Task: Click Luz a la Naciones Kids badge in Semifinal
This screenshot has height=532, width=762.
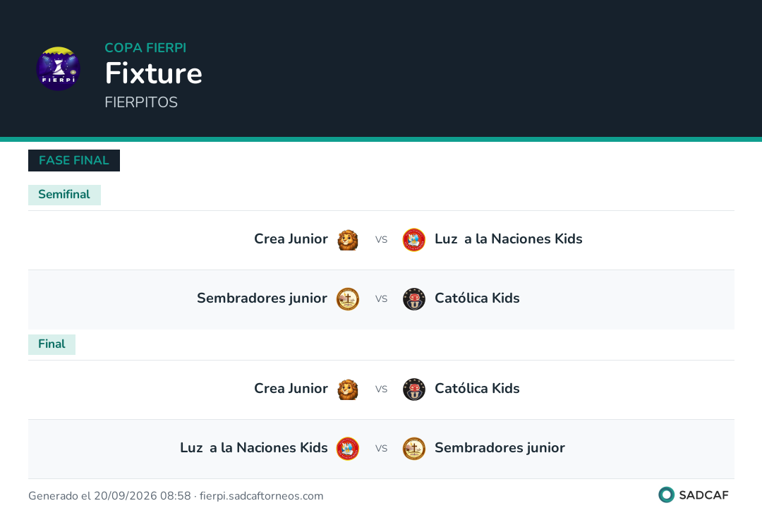Action: coord(414,239)
